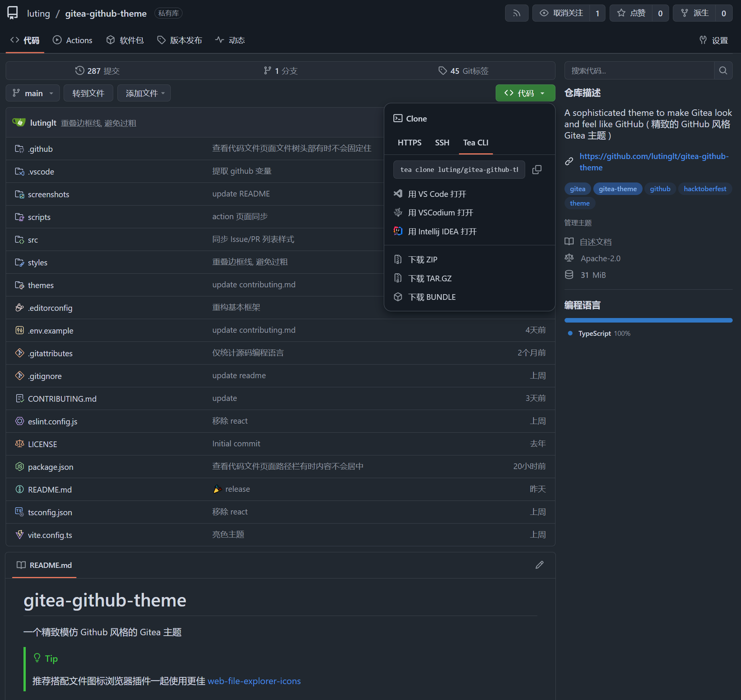Click the TypeScript language bar
Viewport: 741px width, 700px height.
[648, 320]
